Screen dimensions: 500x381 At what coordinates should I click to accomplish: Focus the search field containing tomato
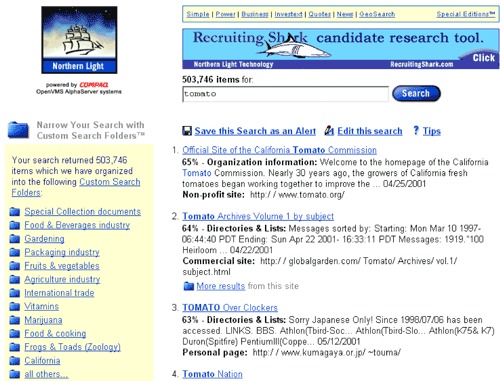[285, 94]
